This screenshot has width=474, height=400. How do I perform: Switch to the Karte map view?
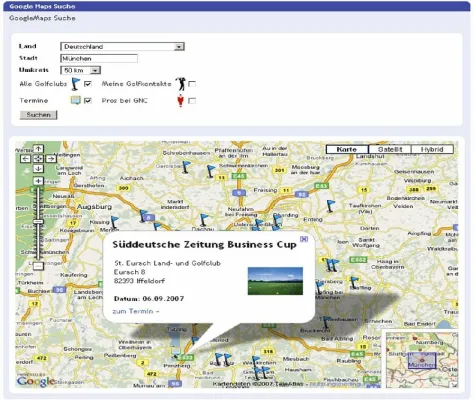pyautogui.click(x=347, y=149)
